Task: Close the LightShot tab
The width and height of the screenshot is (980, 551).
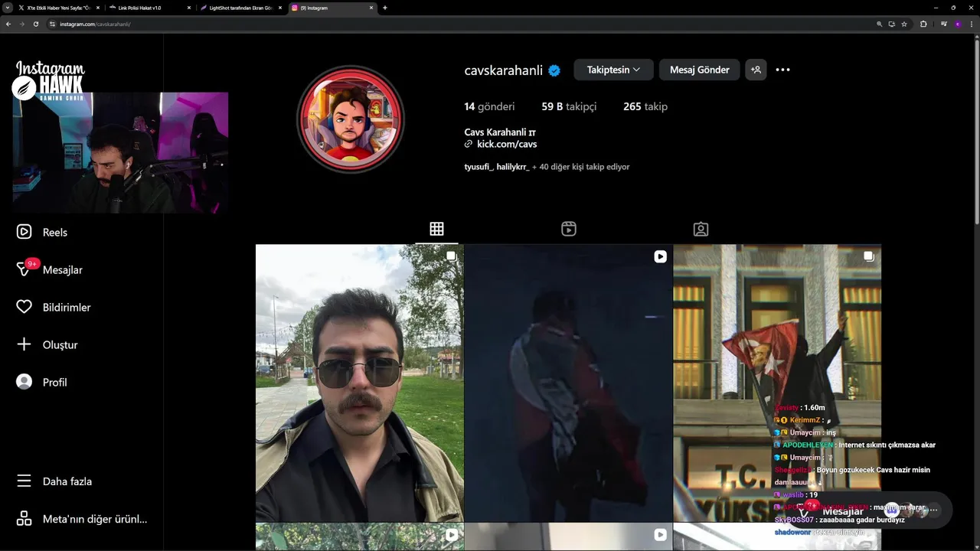Action: point(280,8)
